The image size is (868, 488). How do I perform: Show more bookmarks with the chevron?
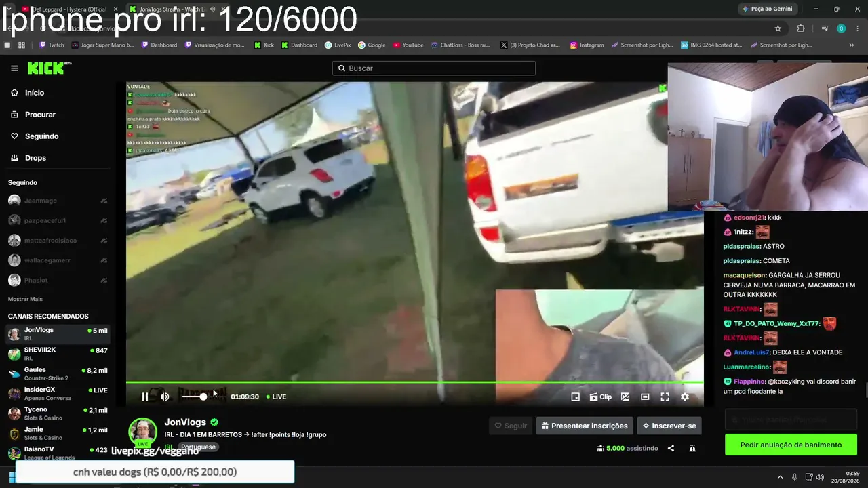[x=852, y=45]
